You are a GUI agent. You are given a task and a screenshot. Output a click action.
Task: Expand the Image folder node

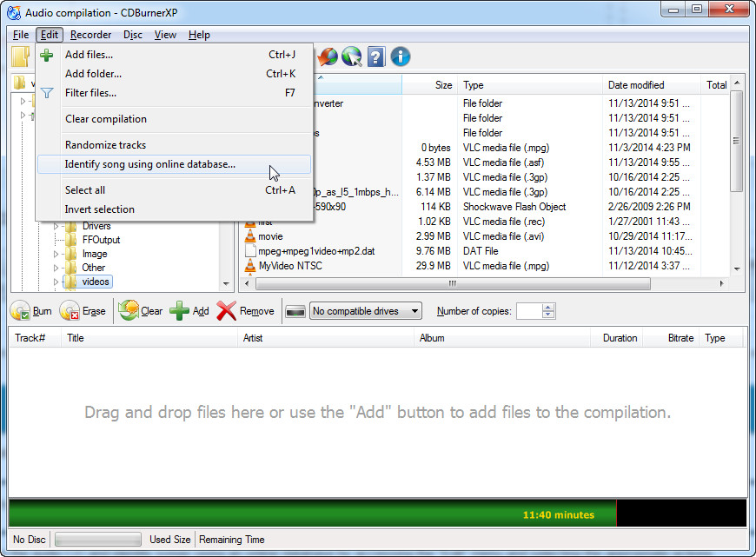56,254
